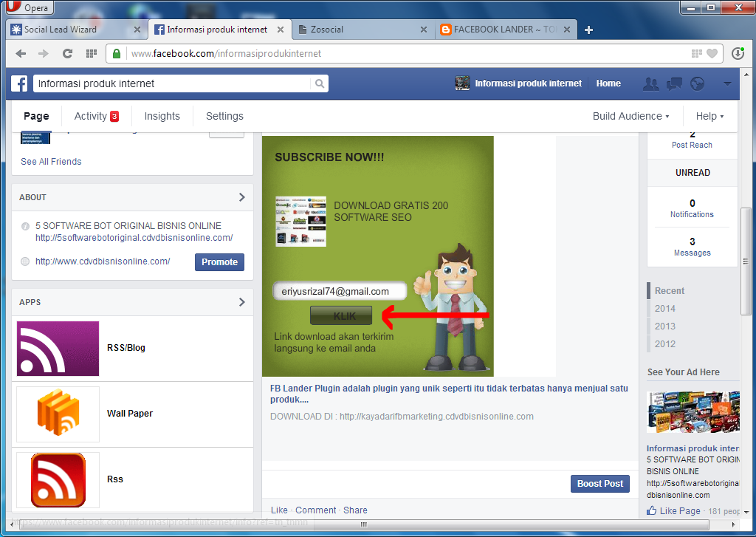Expand the ABOUT section chevron
756x537 pixels.
coord(241,197)
